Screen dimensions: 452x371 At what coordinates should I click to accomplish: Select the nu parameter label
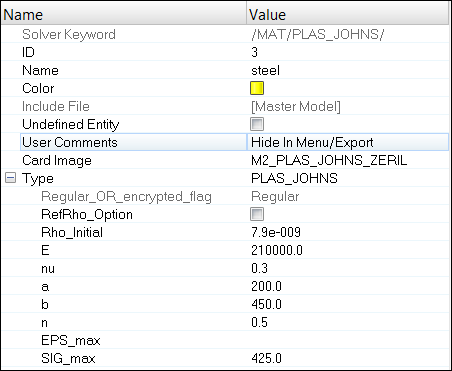48,269
